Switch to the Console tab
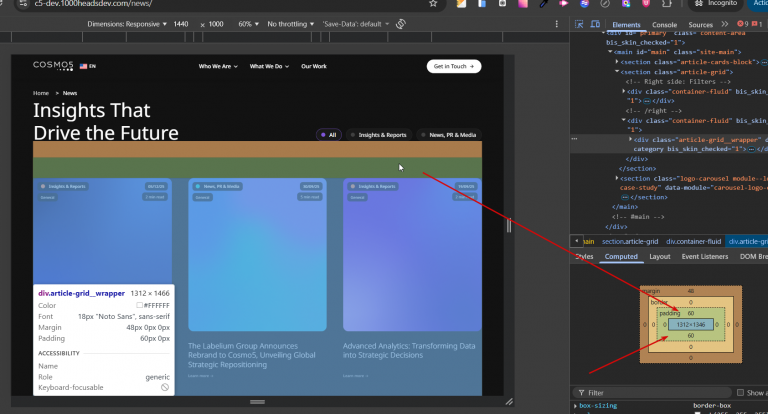Image resolution: width=768 pixels, height=414 pixels. (664, 24)
